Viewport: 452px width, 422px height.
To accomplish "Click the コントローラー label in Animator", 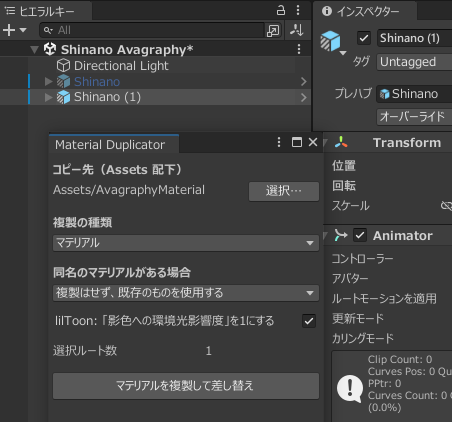I will 362,259.
